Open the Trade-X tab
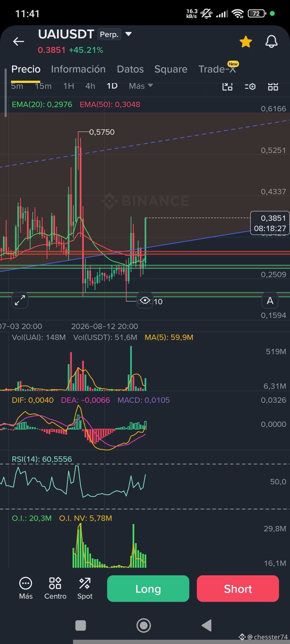The image size is (290, 644). 217,69
